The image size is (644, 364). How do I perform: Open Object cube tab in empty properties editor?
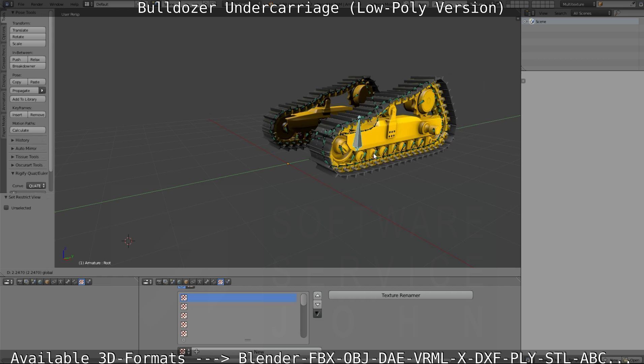pyautogui.click(x=47, y=282)
